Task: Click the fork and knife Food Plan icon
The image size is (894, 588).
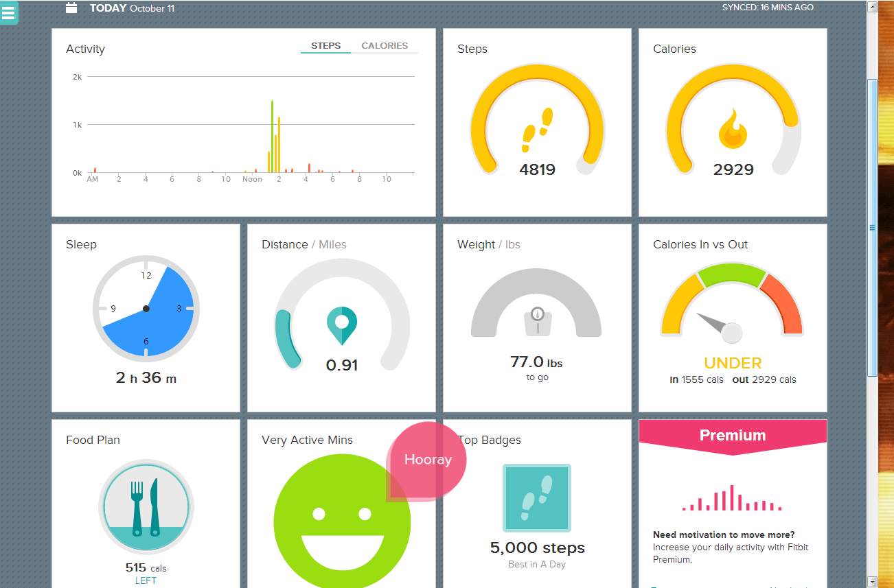Action: (x=146, y=507)
